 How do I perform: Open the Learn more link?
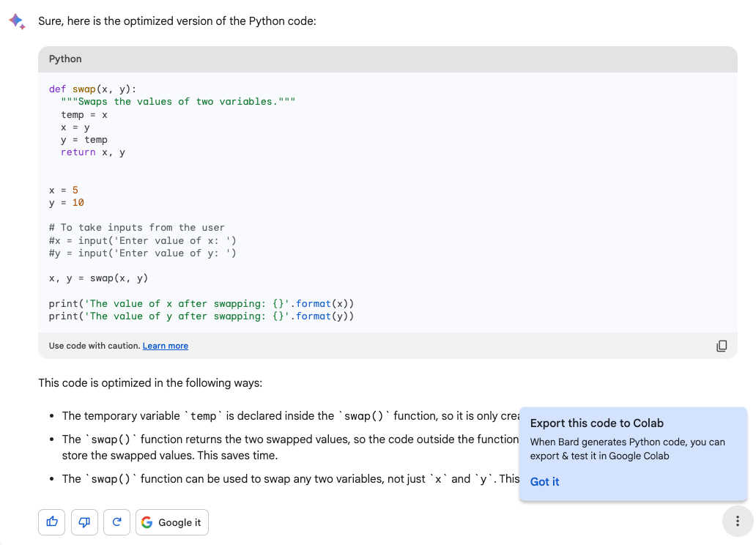point(166,346)
